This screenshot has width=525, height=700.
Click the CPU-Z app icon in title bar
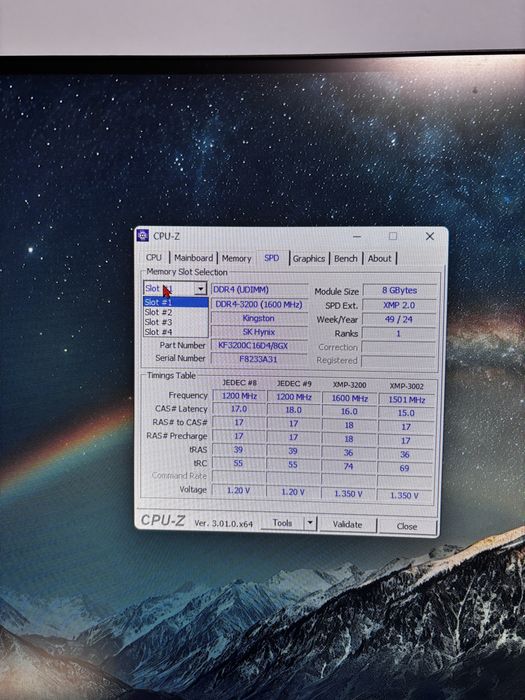[x=143, y=235]
